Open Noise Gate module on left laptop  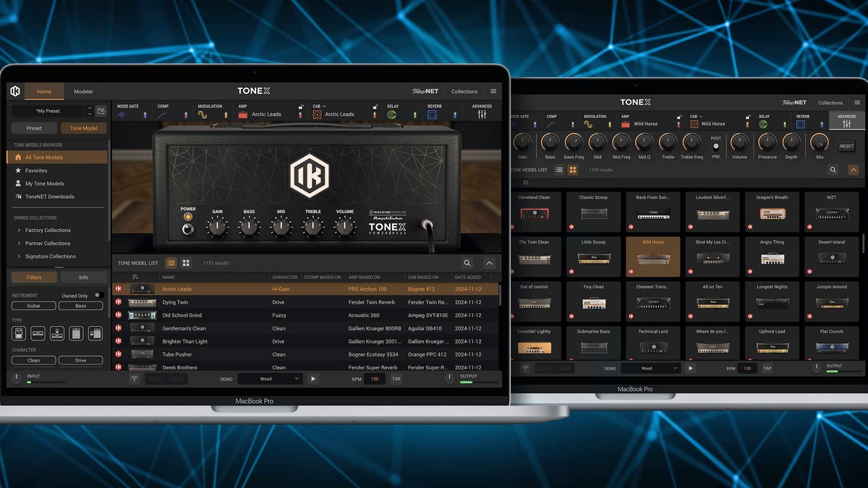pos(122,114)
